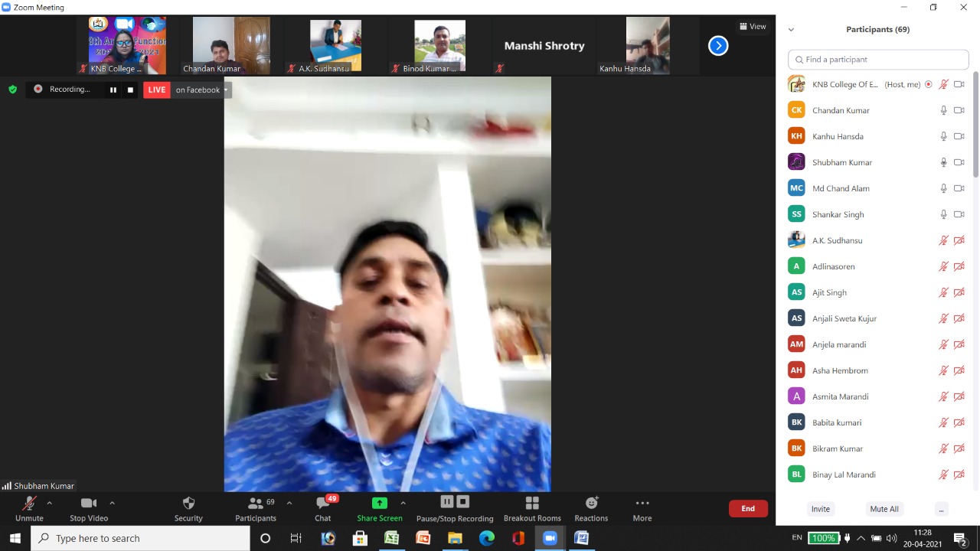
Task: Pause the recording from top-left indicator
Action: (x=113, y=90)
